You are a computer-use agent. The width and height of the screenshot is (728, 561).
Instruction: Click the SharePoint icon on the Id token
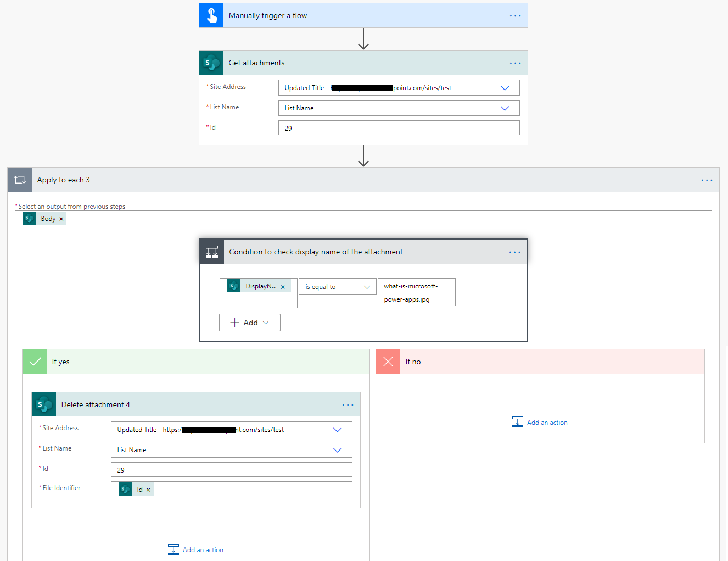coord(125,489)
